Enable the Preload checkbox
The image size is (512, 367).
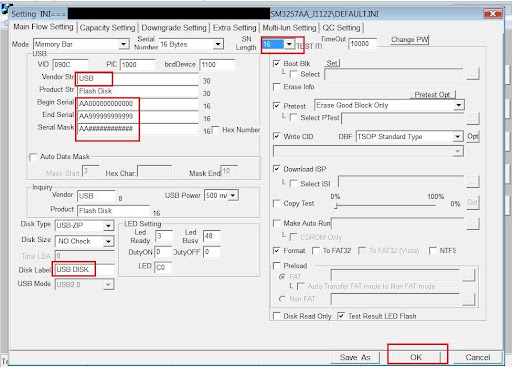pyautogui.click(x=276, y=266)
